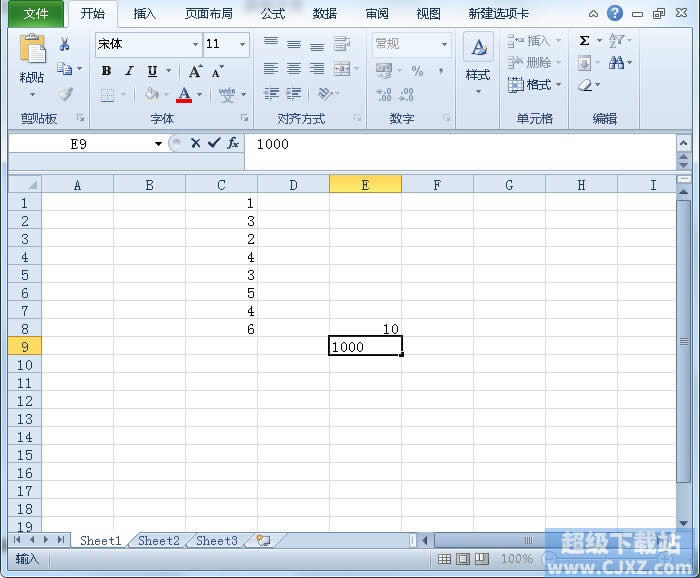Switch to Sheet2
700x578 pixels.
coord(159,541)
